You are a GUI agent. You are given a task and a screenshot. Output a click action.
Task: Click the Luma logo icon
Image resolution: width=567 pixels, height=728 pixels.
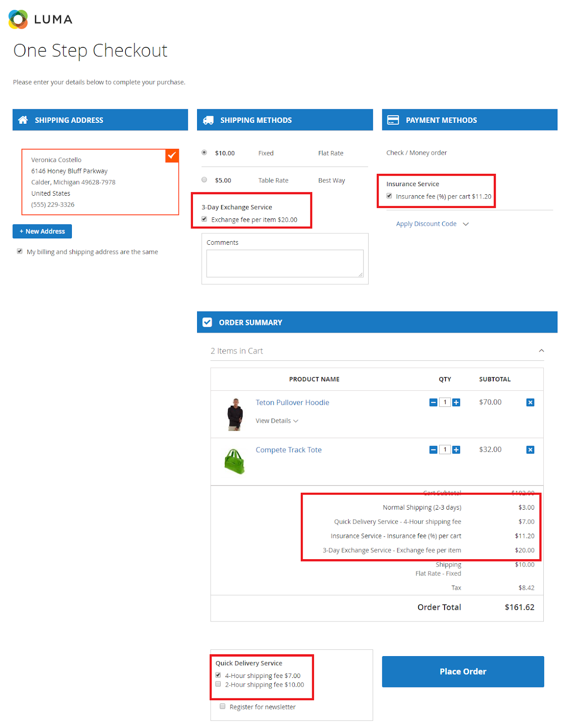tap(18, 20)
